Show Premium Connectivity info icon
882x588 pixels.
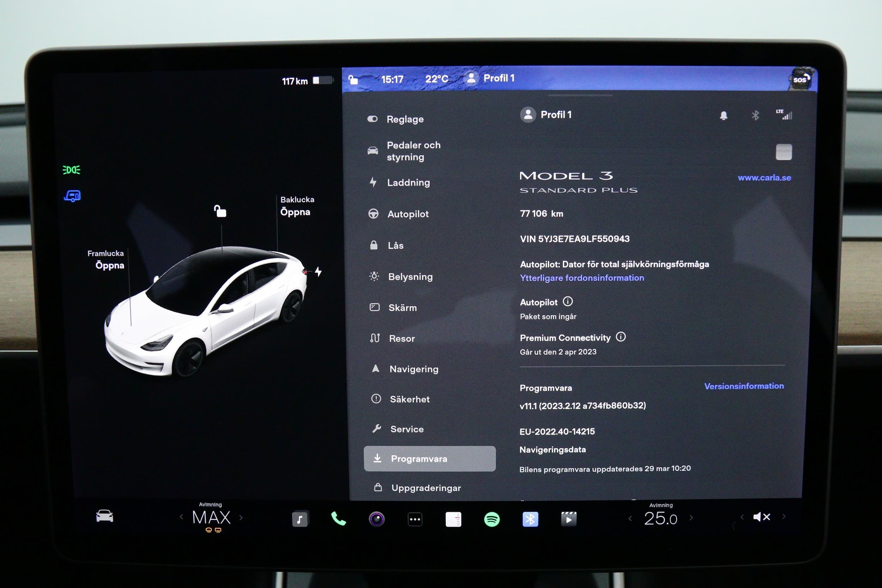(x=621, y=337)
